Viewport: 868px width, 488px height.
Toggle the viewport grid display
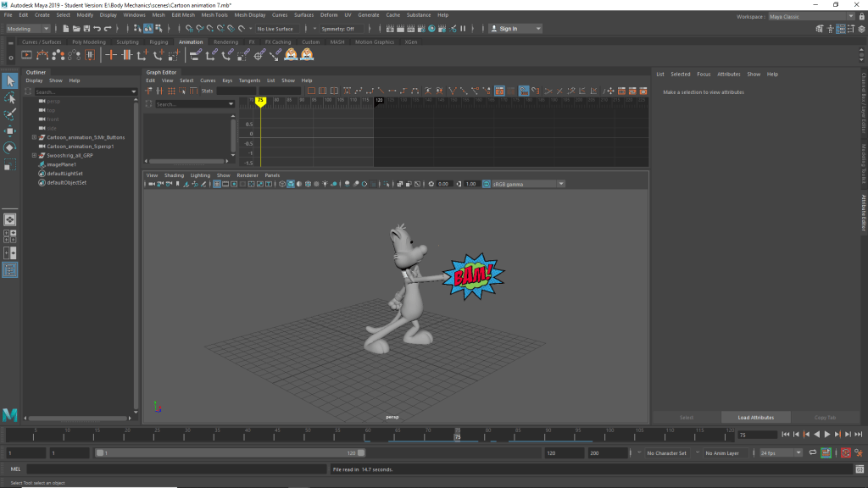(217, 184)
